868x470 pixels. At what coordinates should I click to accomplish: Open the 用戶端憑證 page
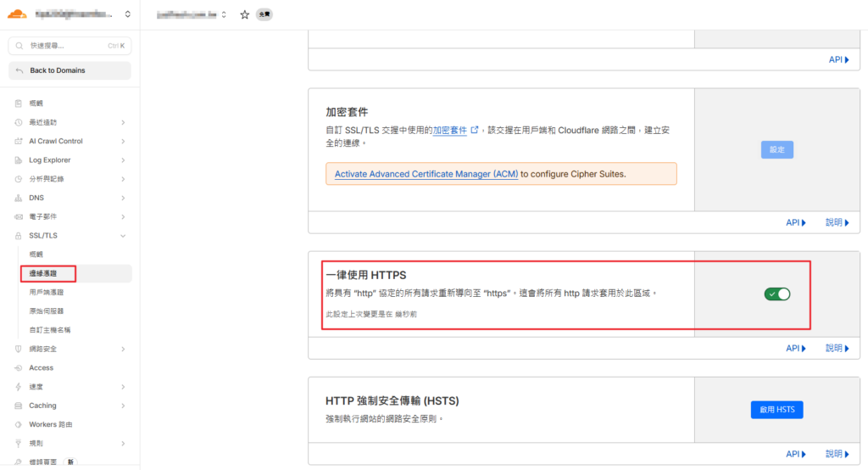[47, 292]
